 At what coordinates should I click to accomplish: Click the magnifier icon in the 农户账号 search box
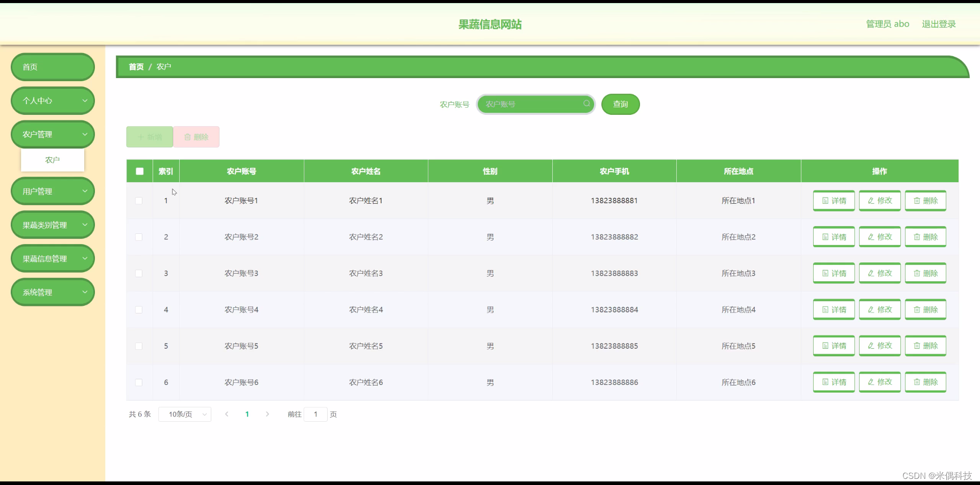[x=586, y=104]
